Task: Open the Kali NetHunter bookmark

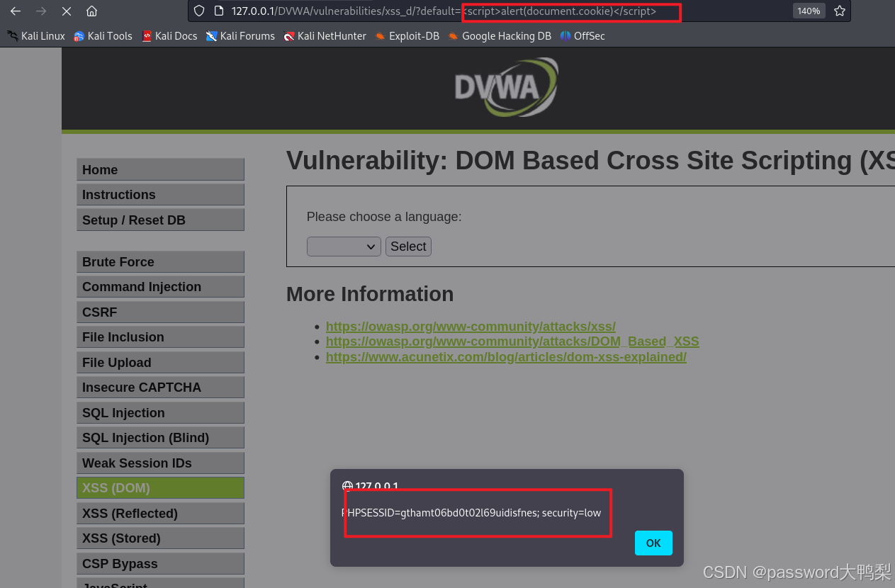Action: [x=325, y=35]
